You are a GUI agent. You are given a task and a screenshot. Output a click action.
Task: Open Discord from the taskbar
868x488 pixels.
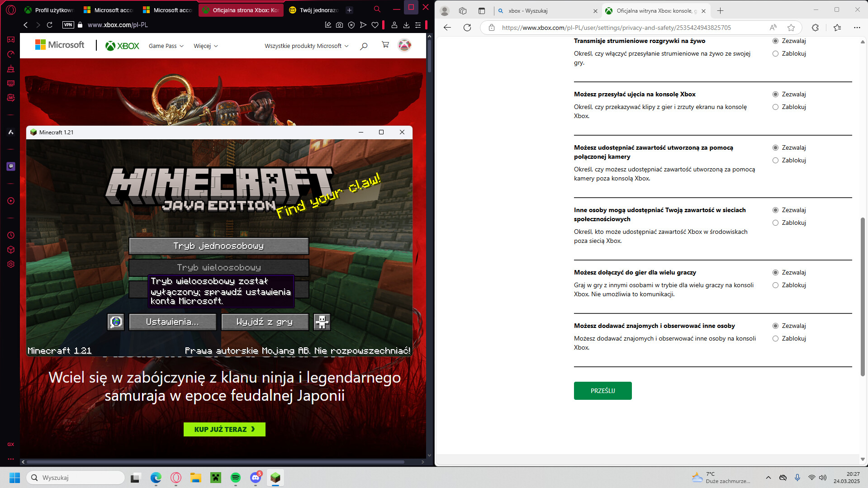[256, 478]
